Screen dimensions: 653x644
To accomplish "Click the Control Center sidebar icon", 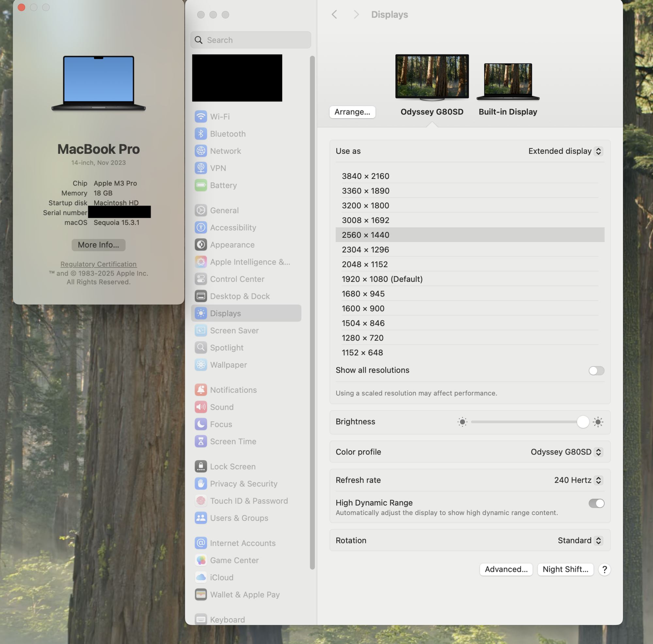I will pyautogui.click(x=201, y=279).
